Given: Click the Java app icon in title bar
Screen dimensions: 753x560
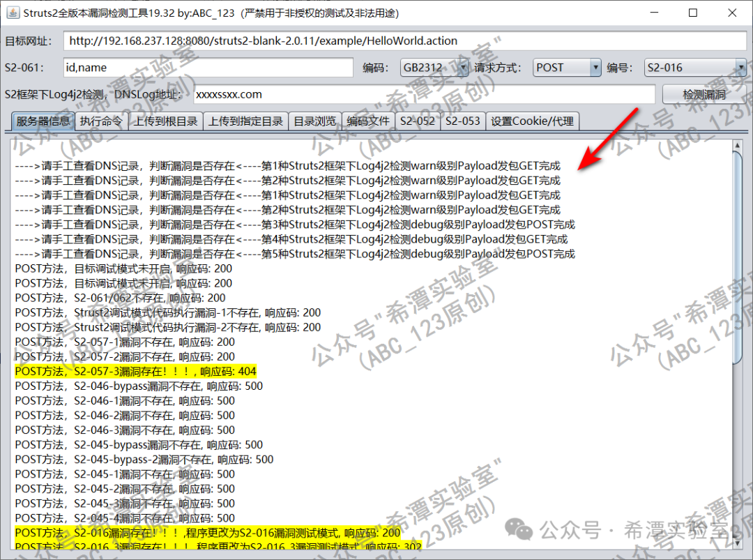Looking at the screenshot, I should click(13, 13).
